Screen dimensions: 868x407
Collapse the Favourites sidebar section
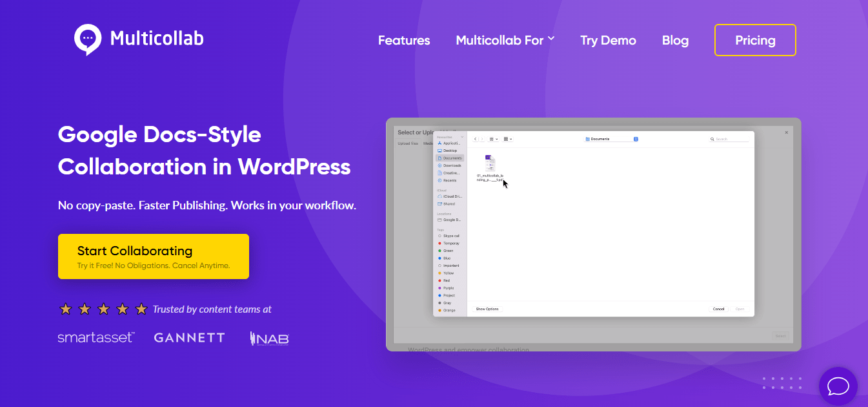click(462, 137)
